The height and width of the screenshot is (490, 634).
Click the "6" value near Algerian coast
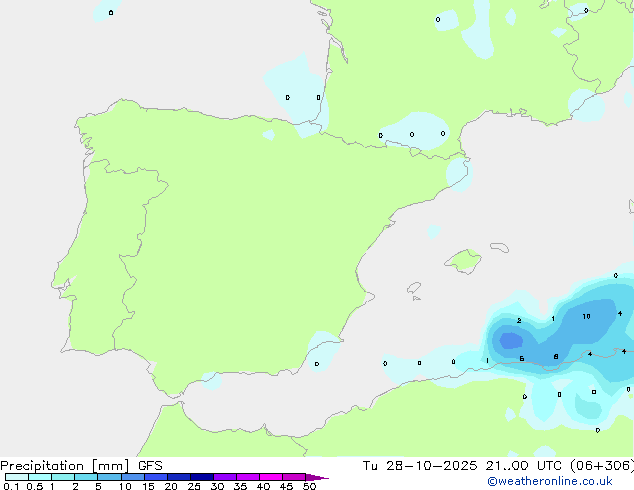(x=522, y=359)
